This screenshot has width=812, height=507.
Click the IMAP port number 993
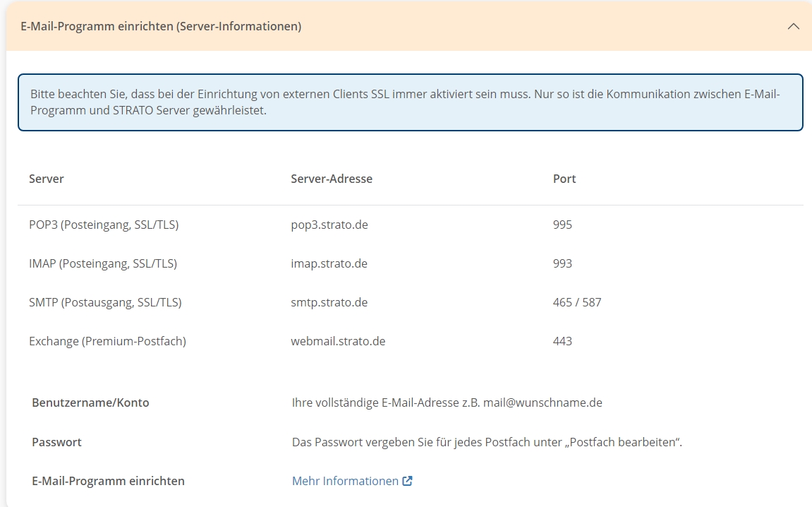(562, 263)
